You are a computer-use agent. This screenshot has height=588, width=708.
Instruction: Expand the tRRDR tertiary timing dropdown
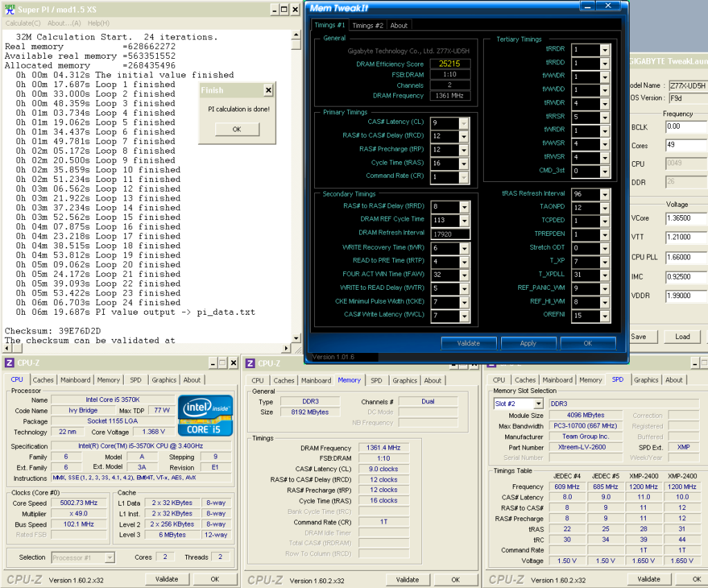(605, 50)
